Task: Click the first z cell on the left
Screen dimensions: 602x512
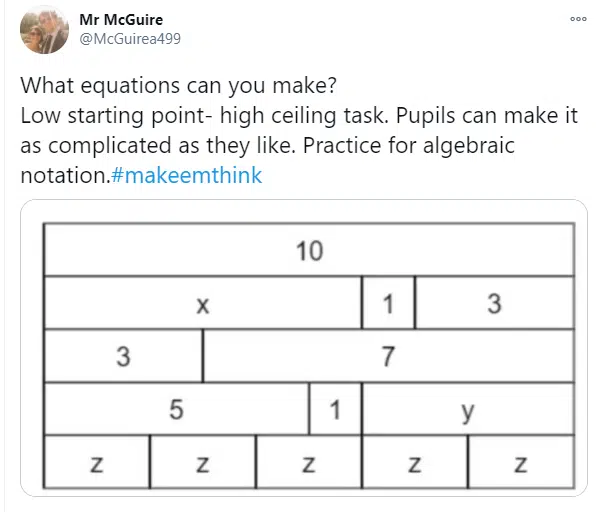Action: click(97, 462)
